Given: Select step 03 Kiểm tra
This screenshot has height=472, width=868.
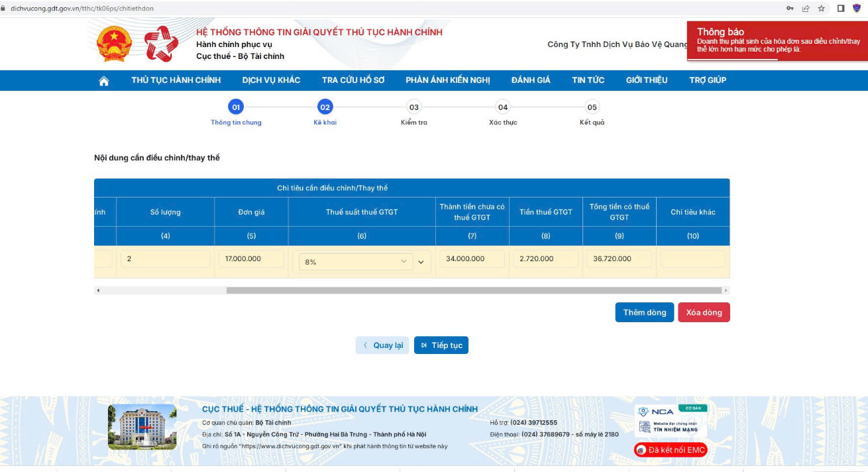Looking at the screenshot, I should pos(414,107).
